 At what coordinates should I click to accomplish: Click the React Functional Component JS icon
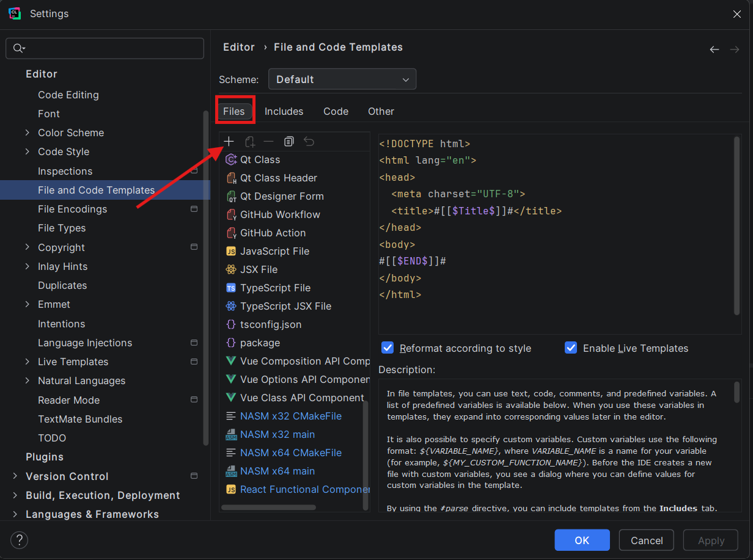(x=231, y=489)
